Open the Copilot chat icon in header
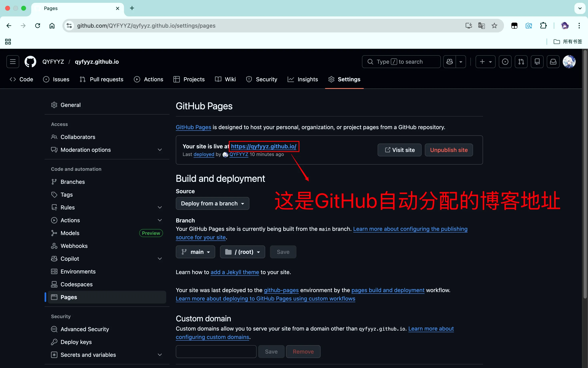 449,62
